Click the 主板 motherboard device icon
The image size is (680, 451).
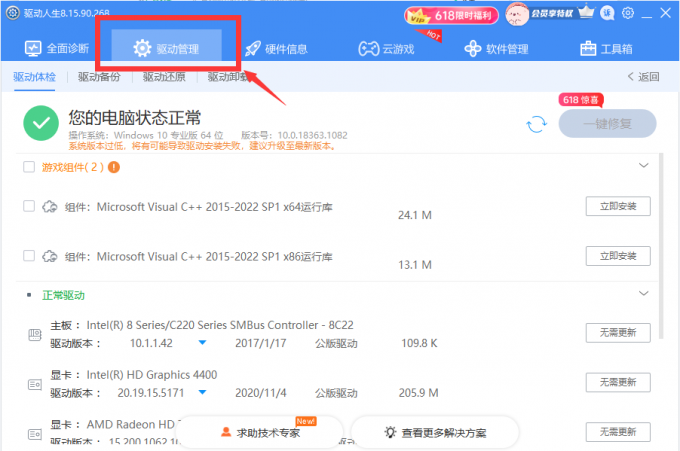(x=35, y=335)
